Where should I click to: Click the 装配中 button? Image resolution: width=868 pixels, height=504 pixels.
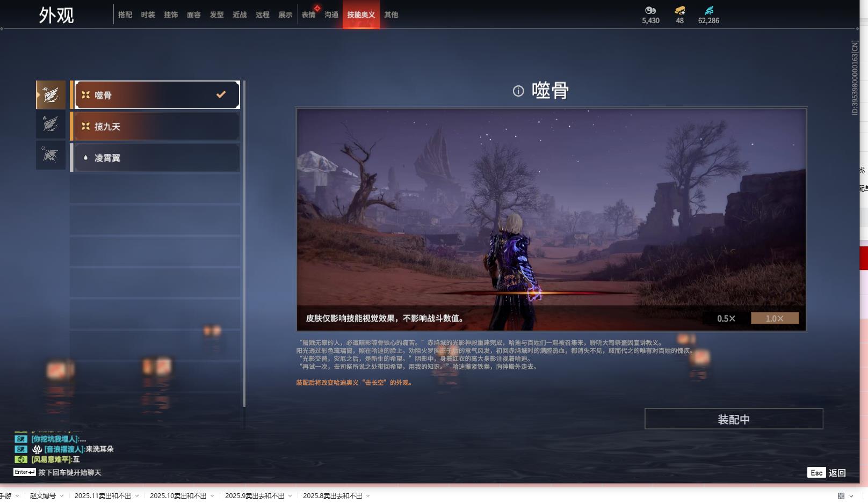click(734, 419)
